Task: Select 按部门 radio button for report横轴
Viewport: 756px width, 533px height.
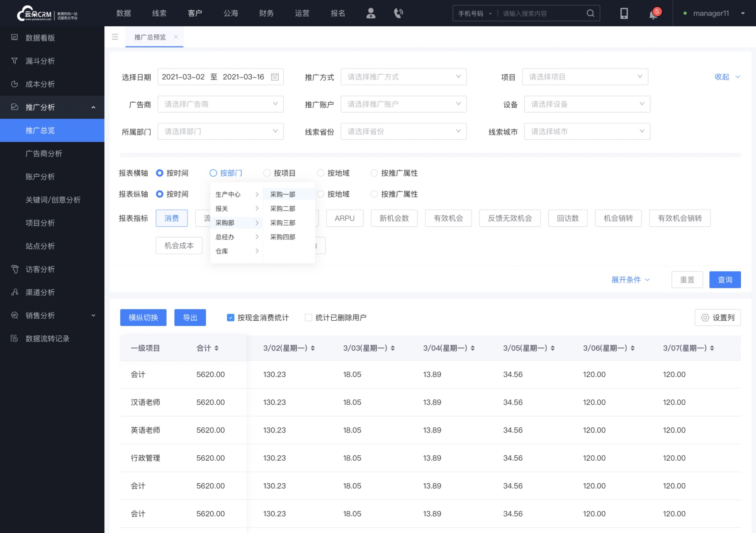Action: click(x=214, y=173)
